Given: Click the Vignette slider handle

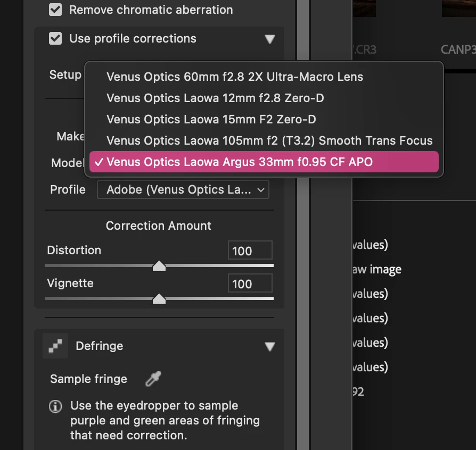Looking at the screenshot, I should coord(159,299).
